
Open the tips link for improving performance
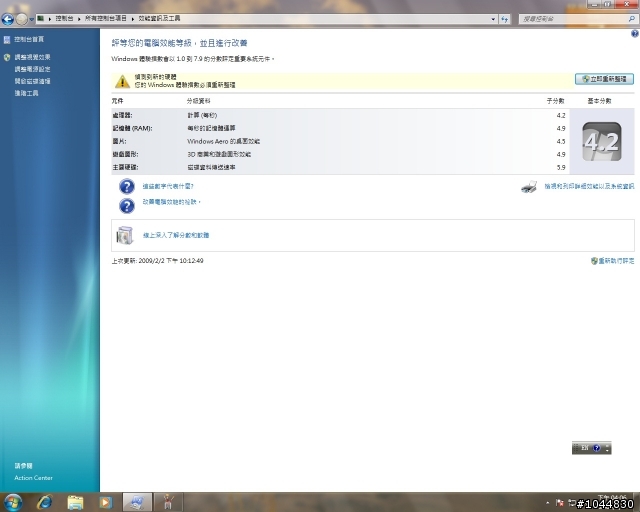click(171, 202)
